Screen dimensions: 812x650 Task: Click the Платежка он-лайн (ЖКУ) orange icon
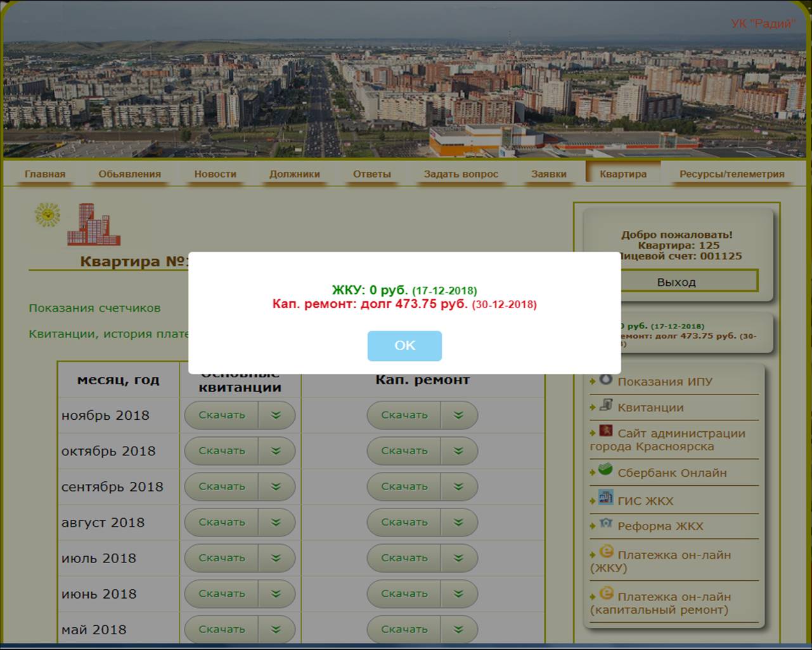click(x=606, y=552)
